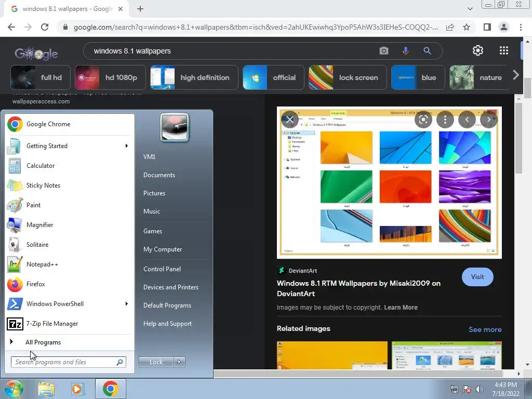Open Chrome tab search dropdown
This screenshot has width=532, height=399.
pyautogui.click(x=470, y=9)
